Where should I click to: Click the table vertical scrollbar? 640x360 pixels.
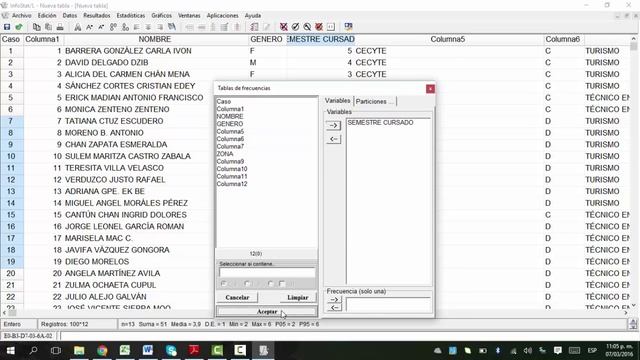(x=633, y=171)
